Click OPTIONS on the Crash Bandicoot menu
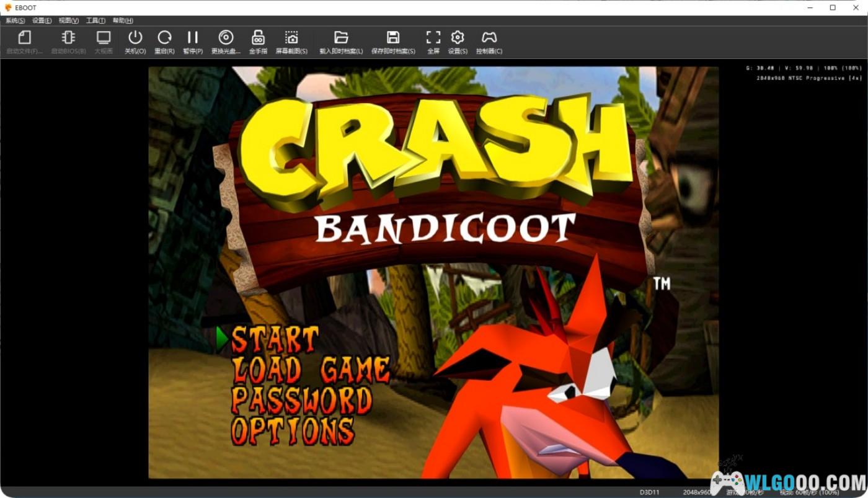Screen dimensions: 868x498 click(293, 430)
